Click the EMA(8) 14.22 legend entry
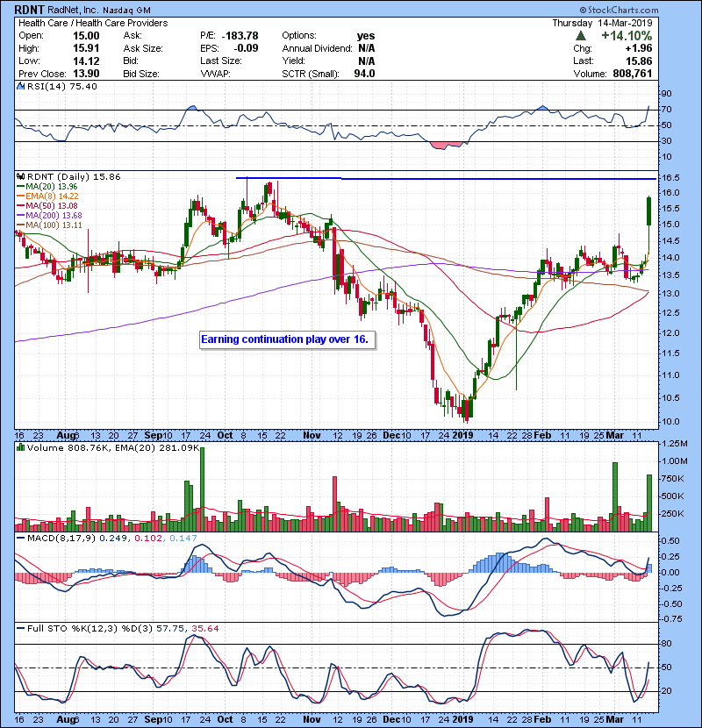Viewport: 702px width, 728px height. (48, 196)
